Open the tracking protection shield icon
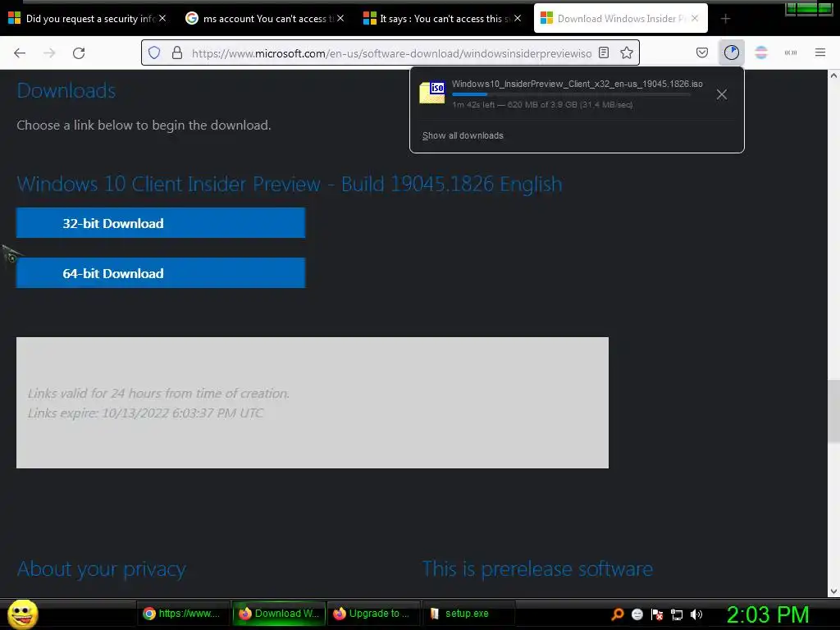 154,52
